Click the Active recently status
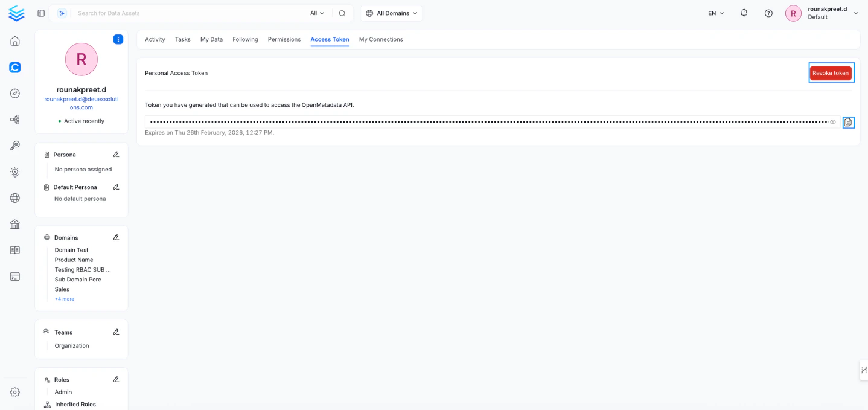The height and width of the screenshot is (410, 868). (x=81, y=121)
